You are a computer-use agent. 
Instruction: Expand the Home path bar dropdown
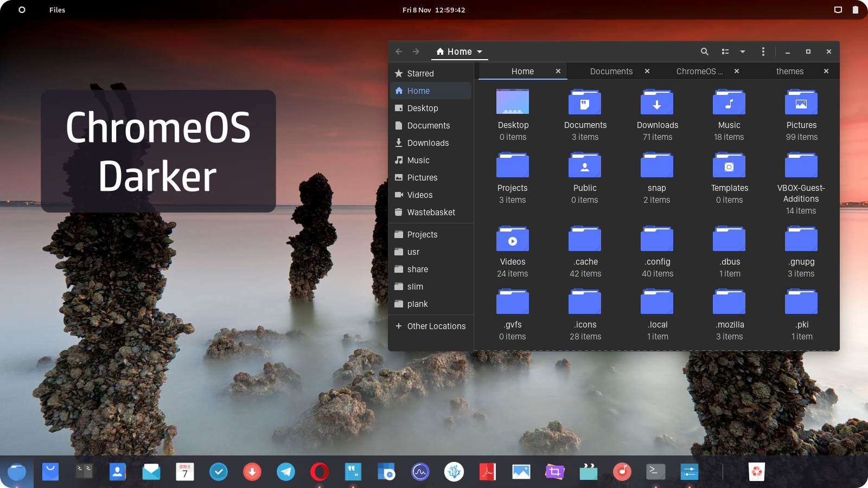coord(480,52)
